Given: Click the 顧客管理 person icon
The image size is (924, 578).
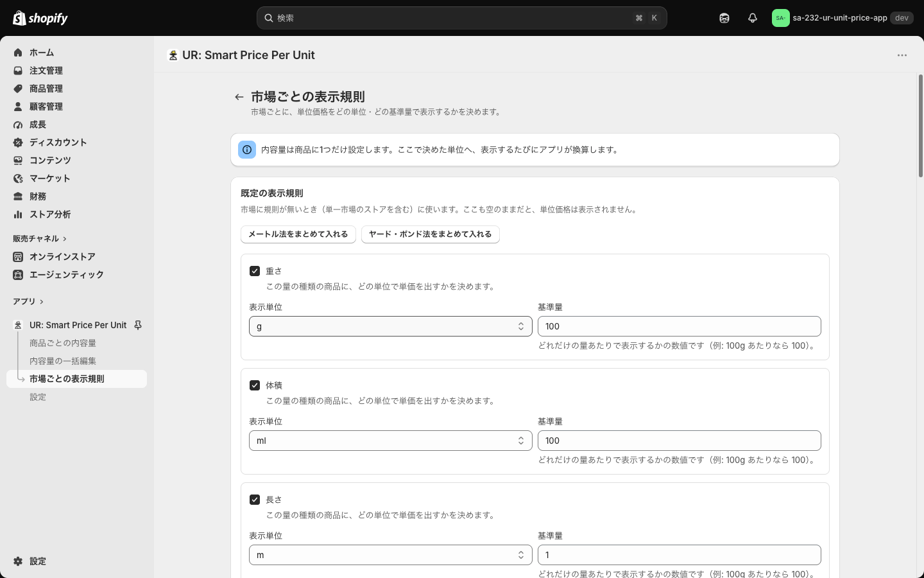Looking at the screenshot, I should coord(18,107).
